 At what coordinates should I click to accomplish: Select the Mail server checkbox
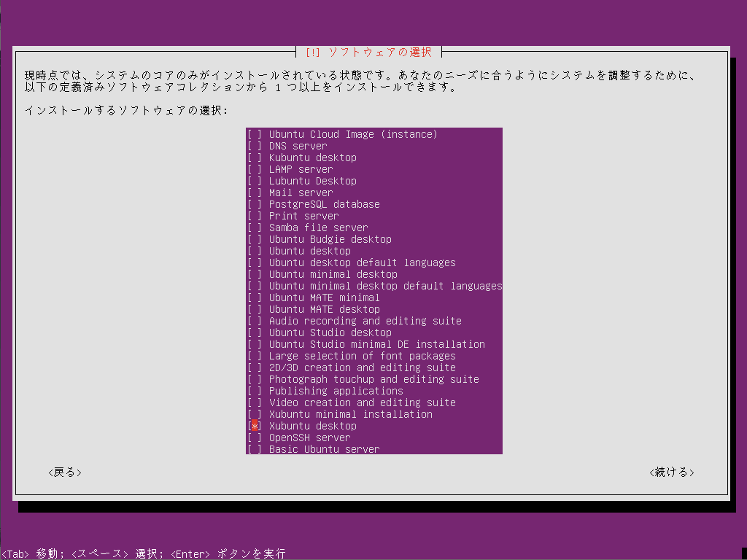tap(255, 192)
